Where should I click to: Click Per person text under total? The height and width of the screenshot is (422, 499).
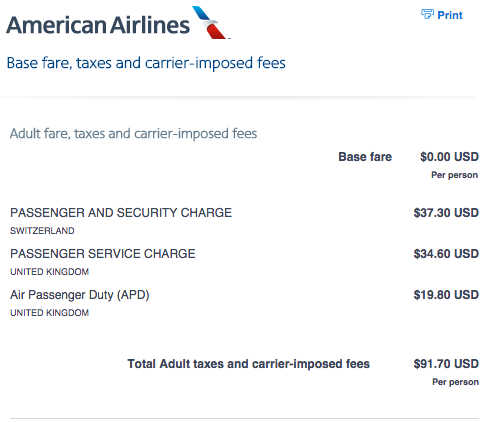coord(456,382)
